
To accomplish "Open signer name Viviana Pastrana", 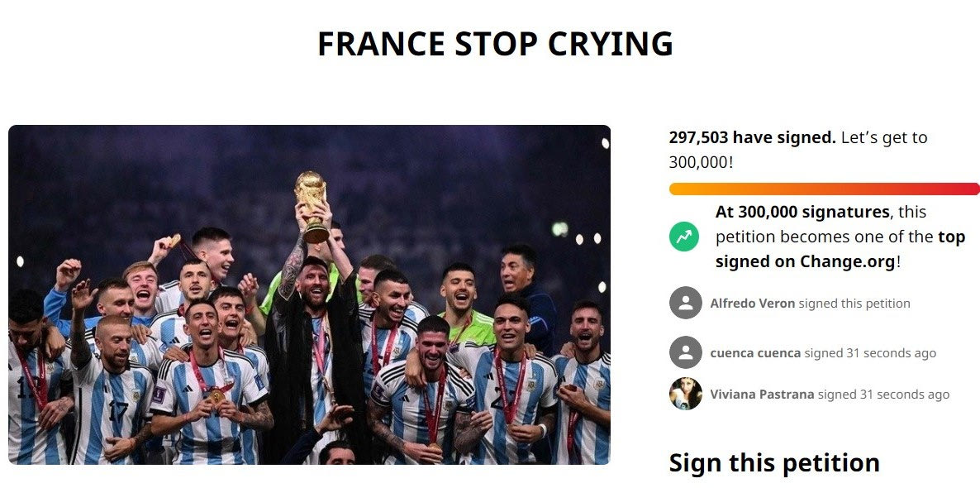I will click(x=762, y=395).
